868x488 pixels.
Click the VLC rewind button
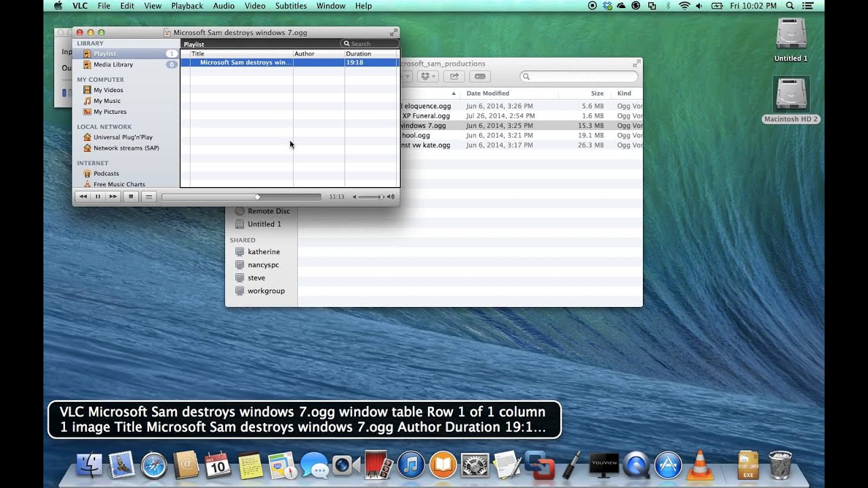coord(83,197)
